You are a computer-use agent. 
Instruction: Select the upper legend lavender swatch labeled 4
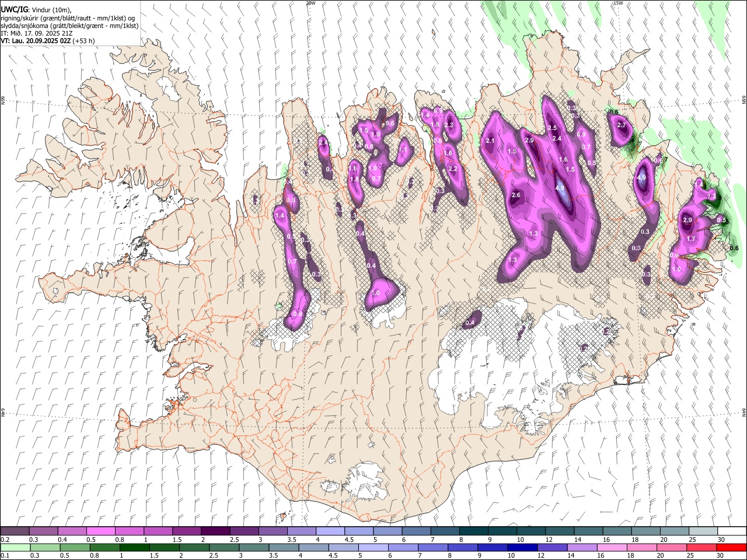[x=330, y=531]
